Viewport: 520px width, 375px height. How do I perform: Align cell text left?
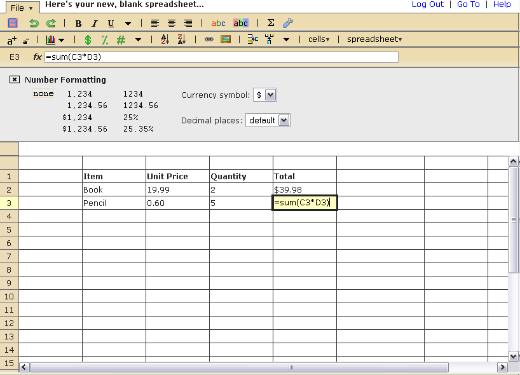pyautogui.click(x=155, y=23)
